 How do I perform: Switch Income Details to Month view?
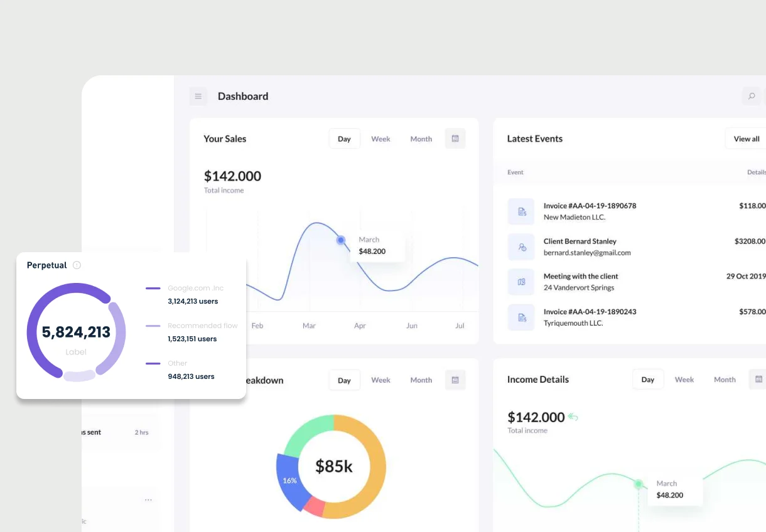click(725, 379)
